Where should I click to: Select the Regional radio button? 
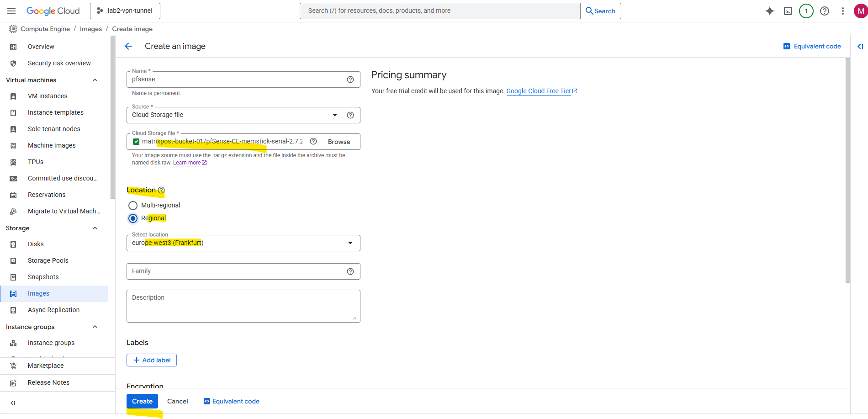point(133,218)
